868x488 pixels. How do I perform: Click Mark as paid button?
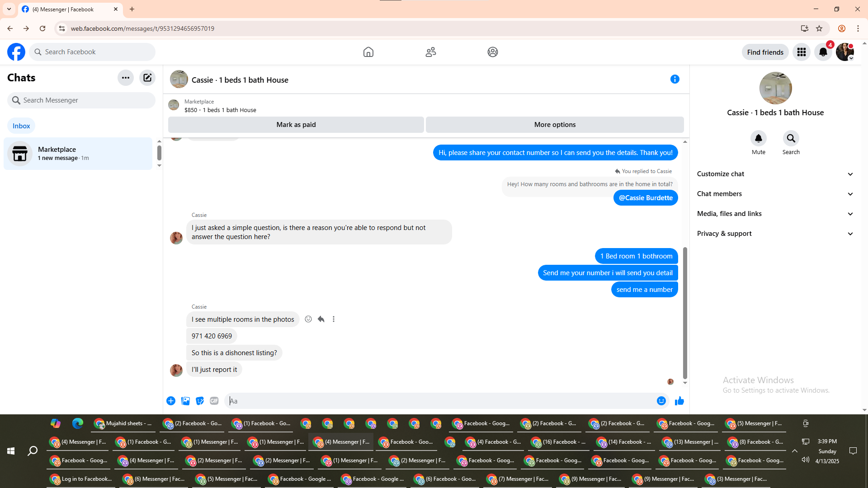(x=296, y=125)
